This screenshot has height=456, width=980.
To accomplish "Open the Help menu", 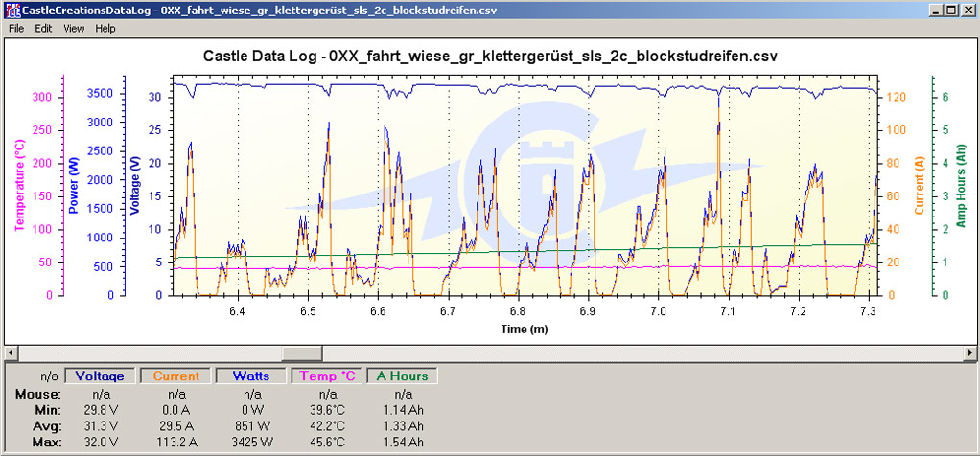I will 105,28.
